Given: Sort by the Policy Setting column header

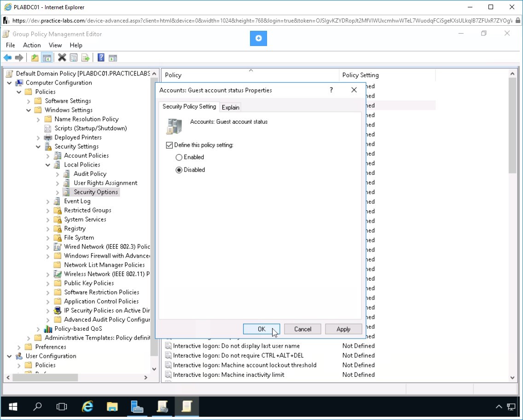Looking at the screenshot, I should click(387, 75).
